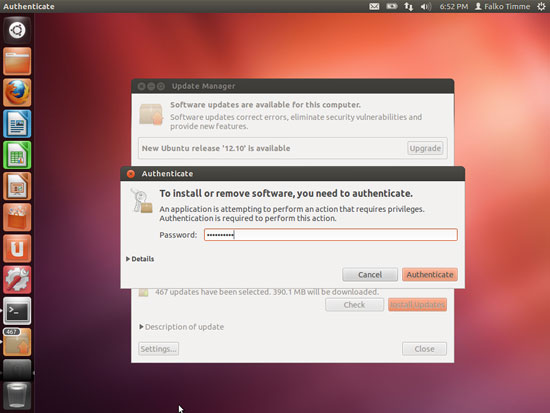Open the Terminal from the launcher
Image resolution: width=550 pixels, height=413 pixels.
[x=17, y=311]
